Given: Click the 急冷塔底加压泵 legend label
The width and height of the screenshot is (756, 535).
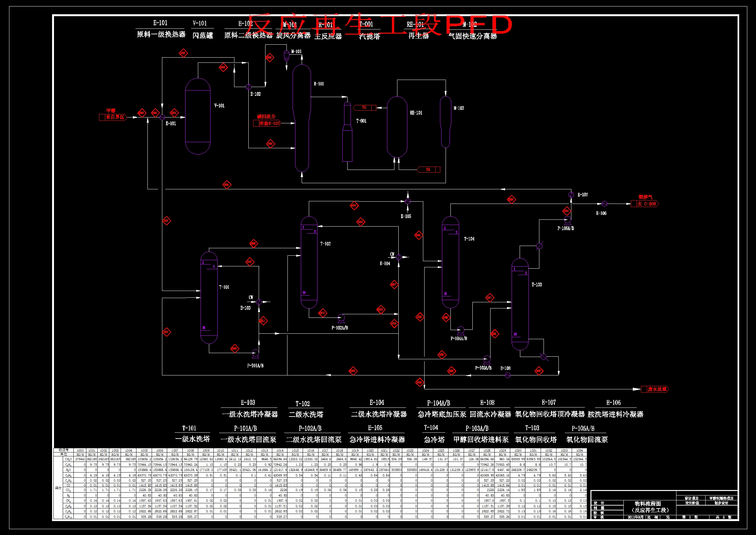Looking at the screenshot, I should point(442,415).
